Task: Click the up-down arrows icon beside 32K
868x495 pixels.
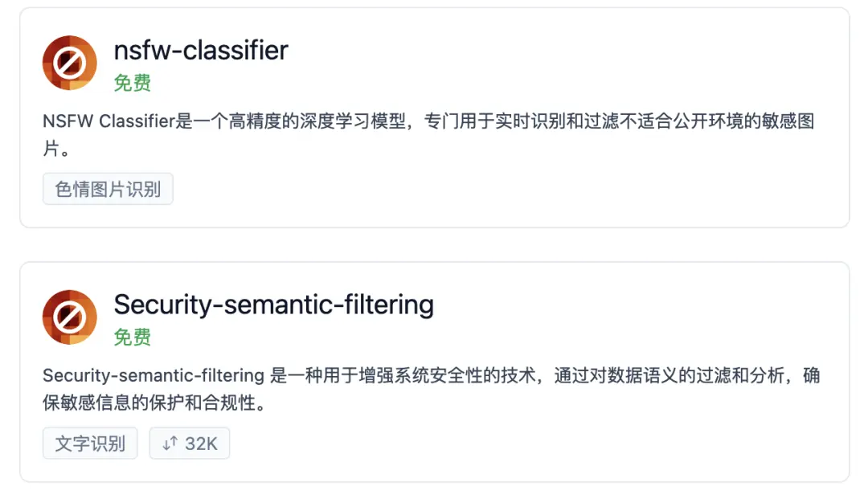Action: coord(170,444)
